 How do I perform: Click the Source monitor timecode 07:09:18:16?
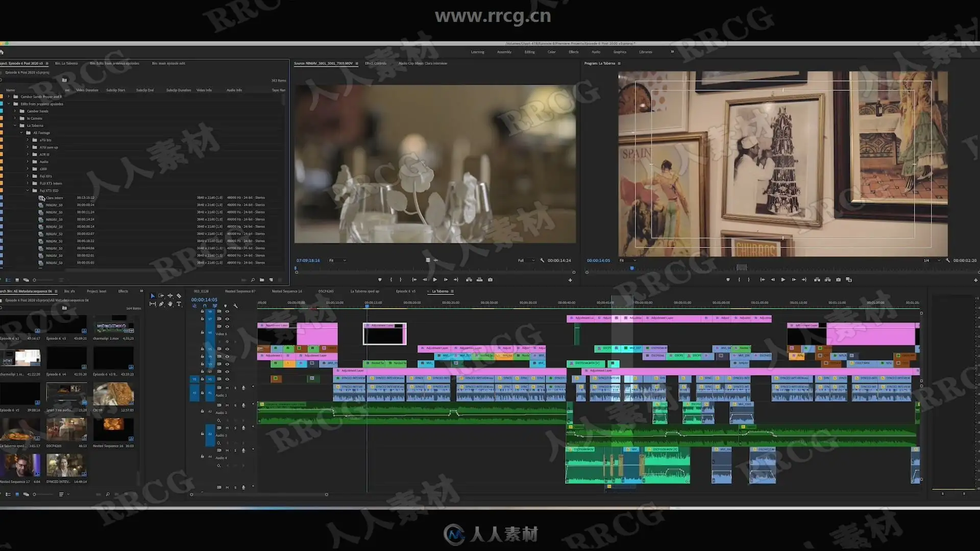(x=308, y=261)
